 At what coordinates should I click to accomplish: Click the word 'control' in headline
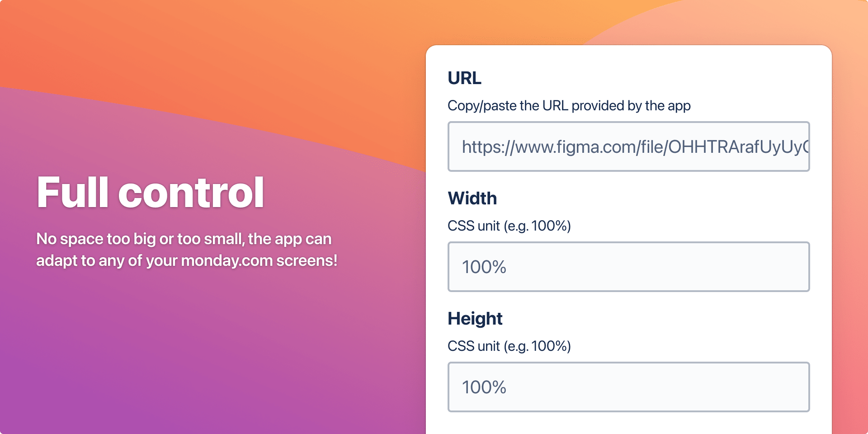point(191,193)
